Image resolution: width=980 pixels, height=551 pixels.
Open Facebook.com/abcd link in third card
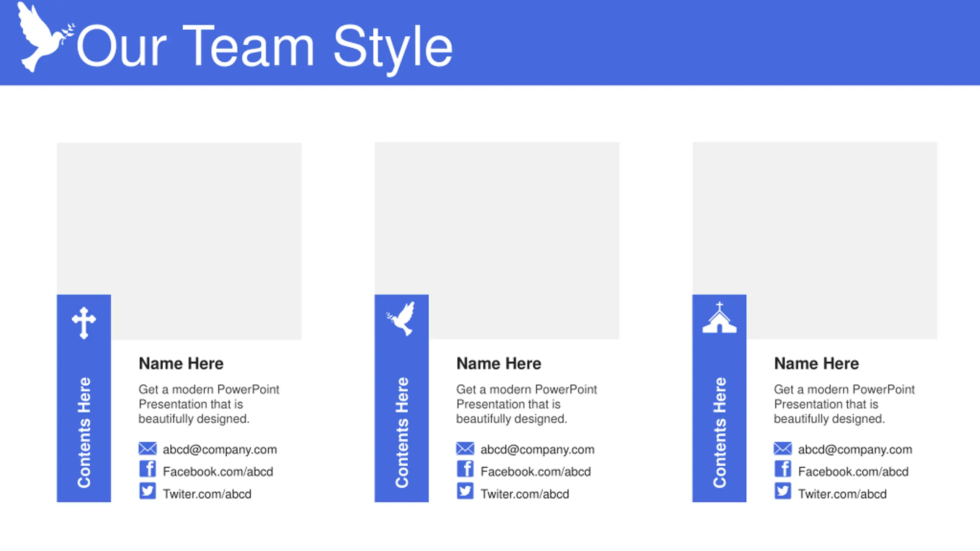pyautogui.click(x=853, y=471)
